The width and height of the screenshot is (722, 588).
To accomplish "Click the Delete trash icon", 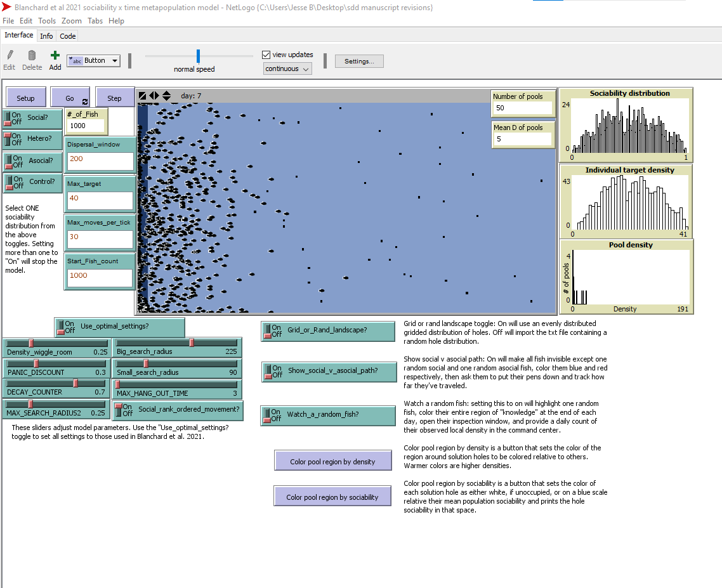I will pyautogui.click(x=31, y=56).
